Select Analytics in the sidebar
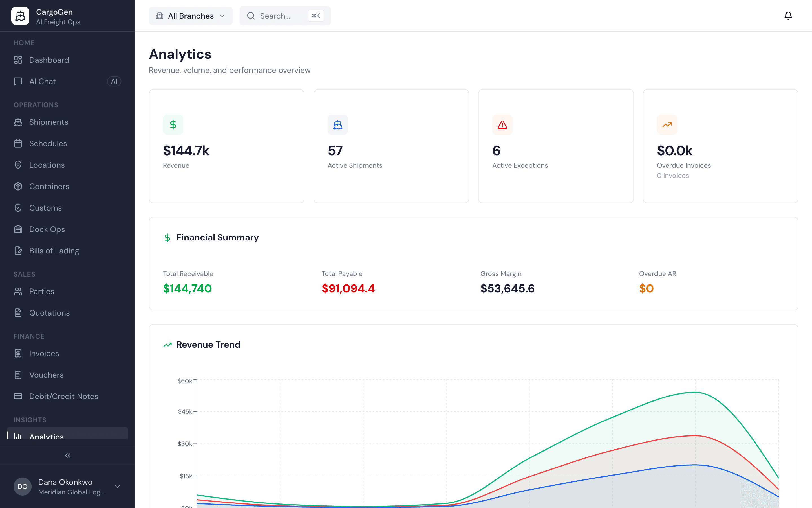Screen dimensions: 812x508 tap(67, 433)
